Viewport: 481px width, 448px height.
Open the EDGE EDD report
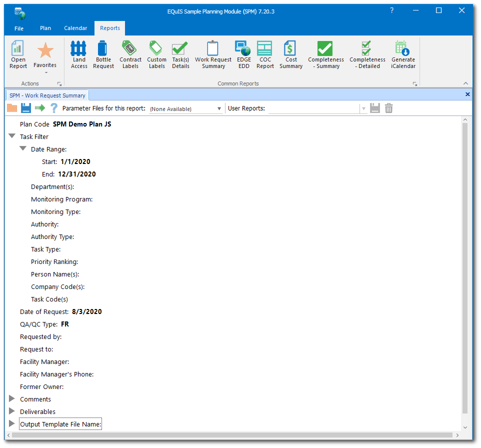pyautogui.click(x=243, y=54)
